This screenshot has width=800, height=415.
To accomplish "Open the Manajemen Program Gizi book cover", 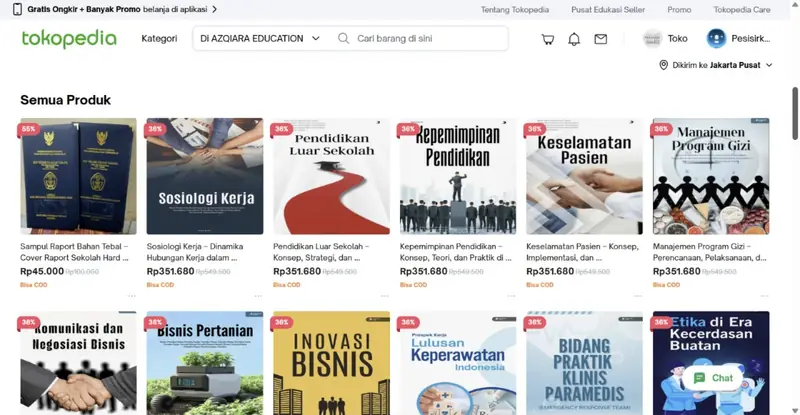I will (711, 176).
